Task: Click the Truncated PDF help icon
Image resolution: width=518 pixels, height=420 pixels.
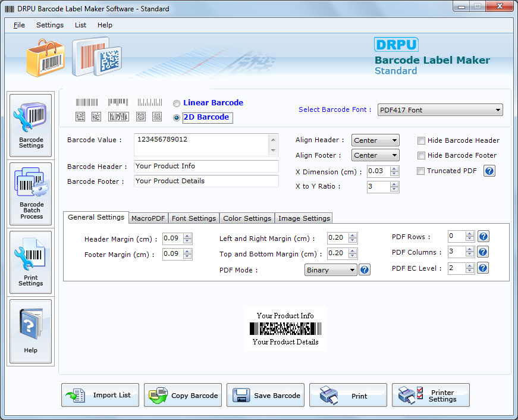Action: pyautogui.click(x=489, y=171)
